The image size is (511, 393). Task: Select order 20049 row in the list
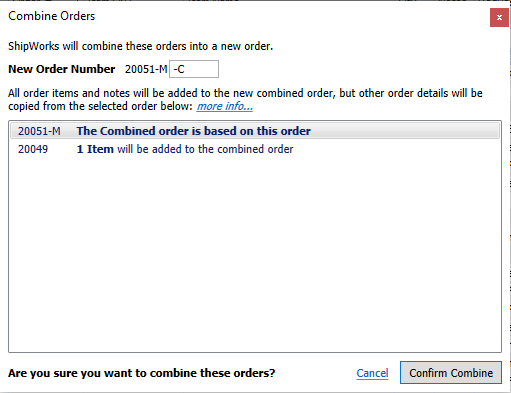pos(255,149)
